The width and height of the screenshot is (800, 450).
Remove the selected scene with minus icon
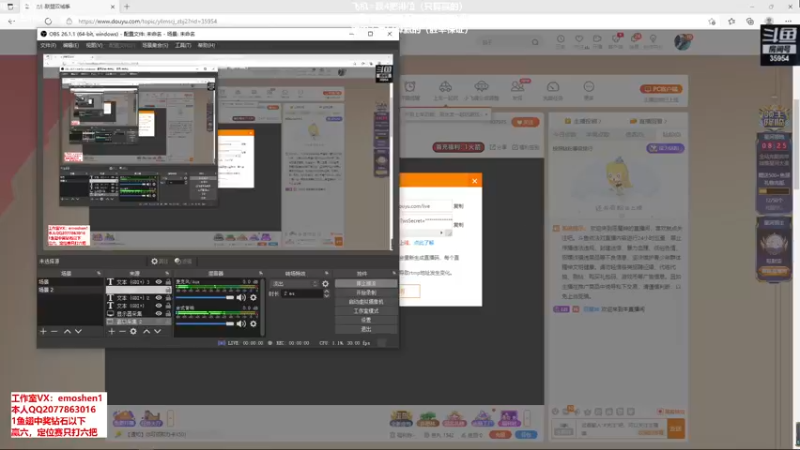pos(54,331)
